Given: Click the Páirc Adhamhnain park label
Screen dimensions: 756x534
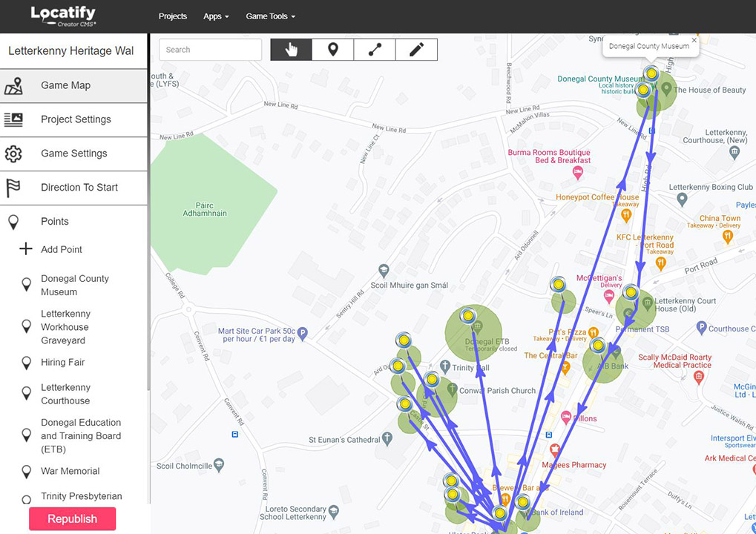Looking at the screenshot, I should click(205, 209).
